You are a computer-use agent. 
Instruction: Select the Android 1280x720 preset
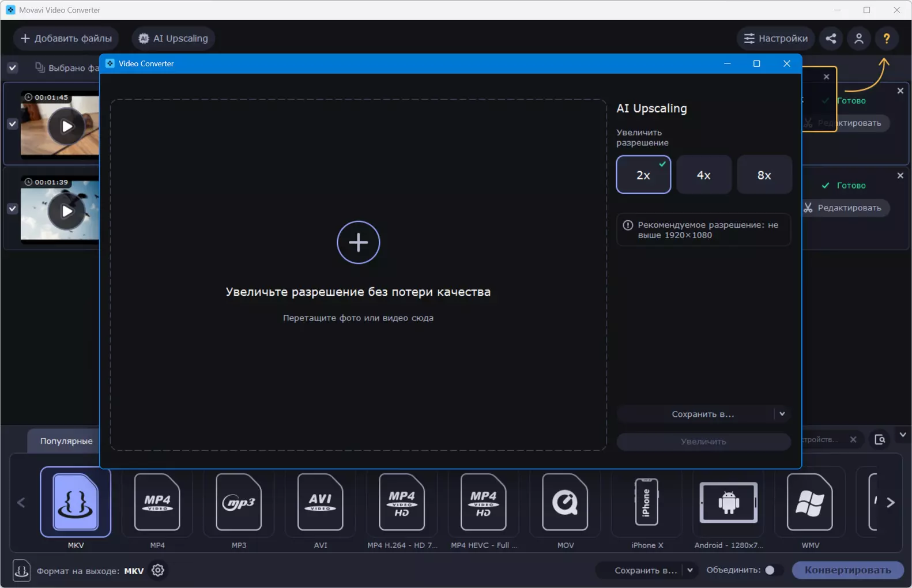[728, 502]
